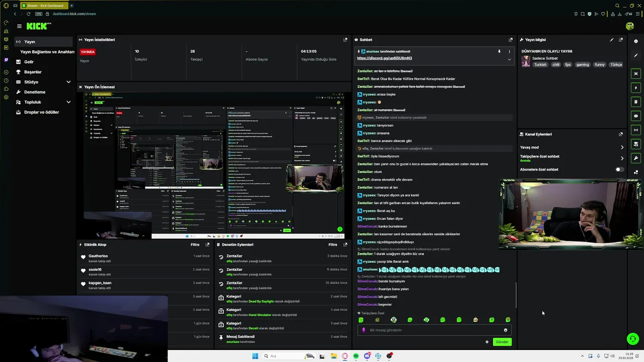Open Droplar ve ödüller page
Image resolution: width=644 pixels, height=362 pixels.
pos(41,112)
